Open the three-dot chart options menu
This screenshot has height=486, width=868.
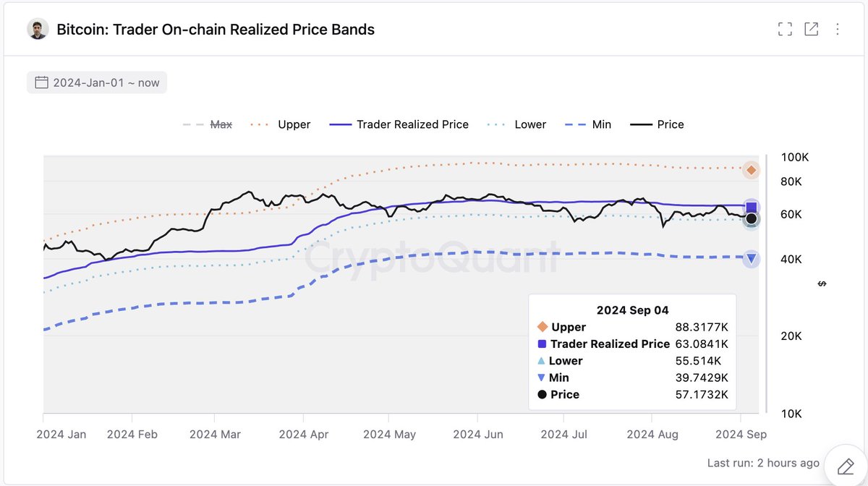coord(838,29)
